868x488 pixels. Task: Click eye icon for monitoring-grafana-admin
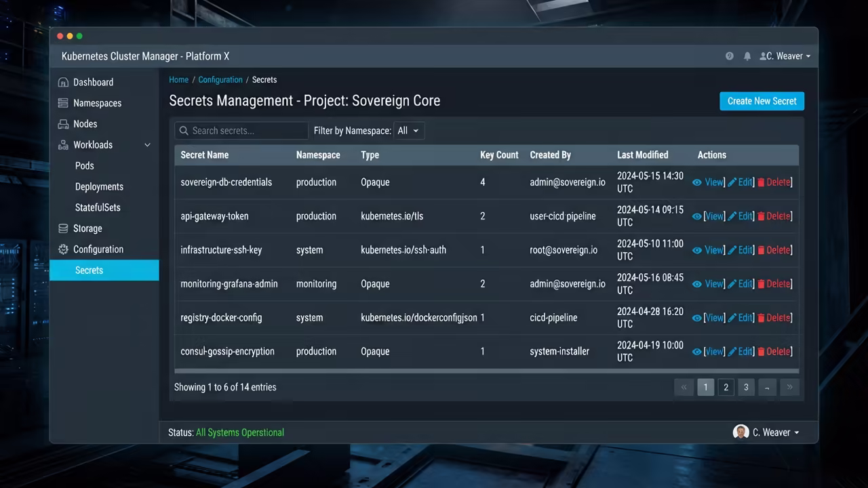pos(697,284)
